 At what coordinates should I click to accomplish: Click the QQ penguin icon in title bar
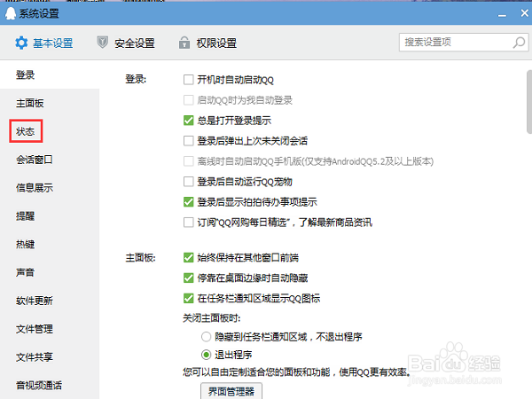pos(11,13)
